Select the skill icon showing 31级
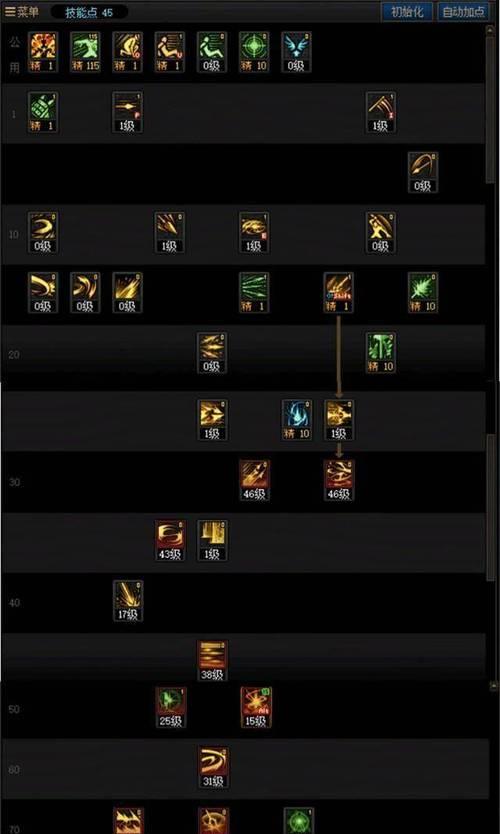The width and height of the screenshot is (500, 834). [x=213, y=768]
